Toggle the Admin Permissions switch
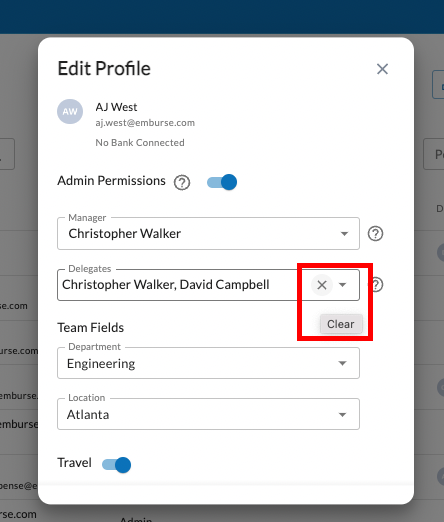 pos(222,182)
